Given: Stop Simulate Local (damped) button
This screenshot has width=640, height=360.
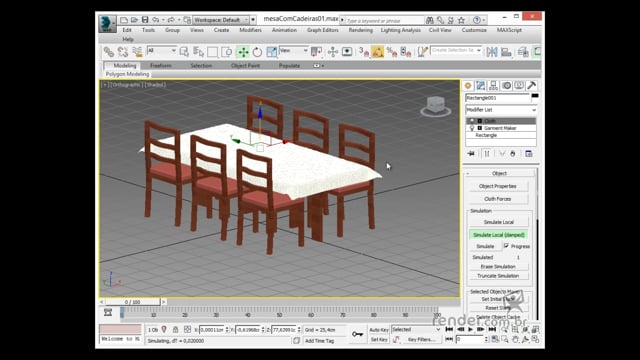Looking at the screenshot, I should (498, 235).
